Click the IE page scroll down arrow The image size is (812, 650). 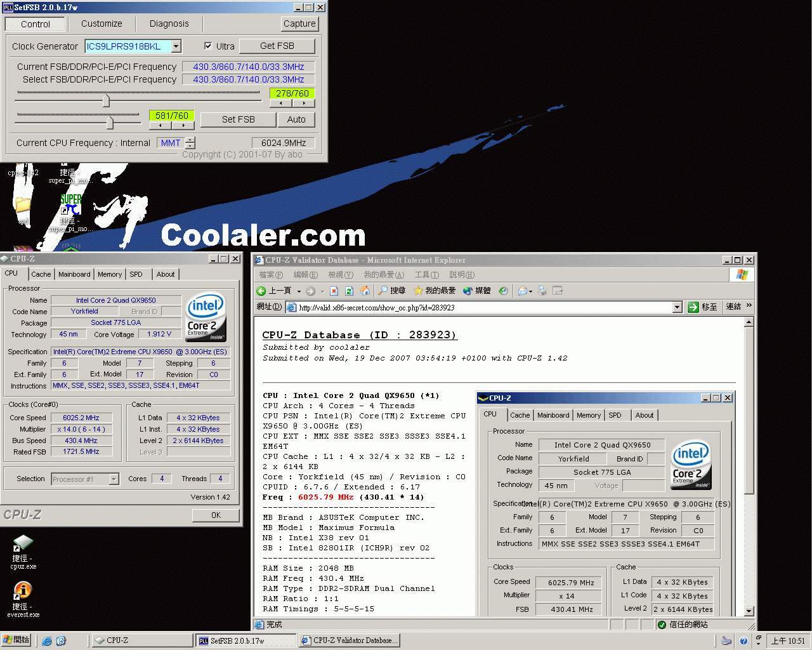point(749,611)
